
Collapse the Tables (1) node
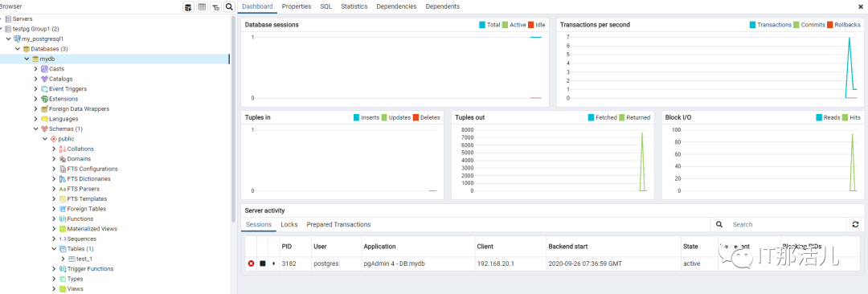[x=54, y=248]
